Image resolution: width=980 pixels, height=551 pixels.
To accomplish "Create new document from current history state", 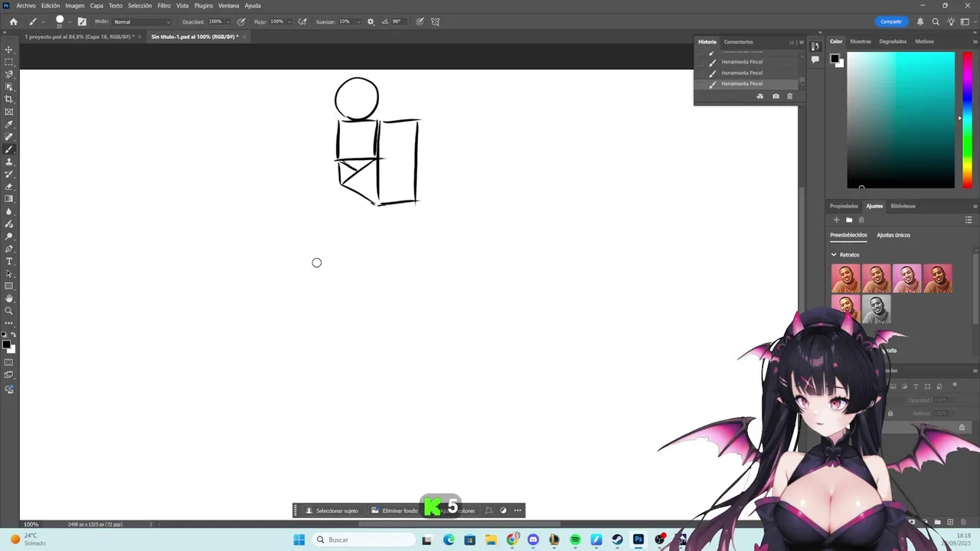I will 759,96.
